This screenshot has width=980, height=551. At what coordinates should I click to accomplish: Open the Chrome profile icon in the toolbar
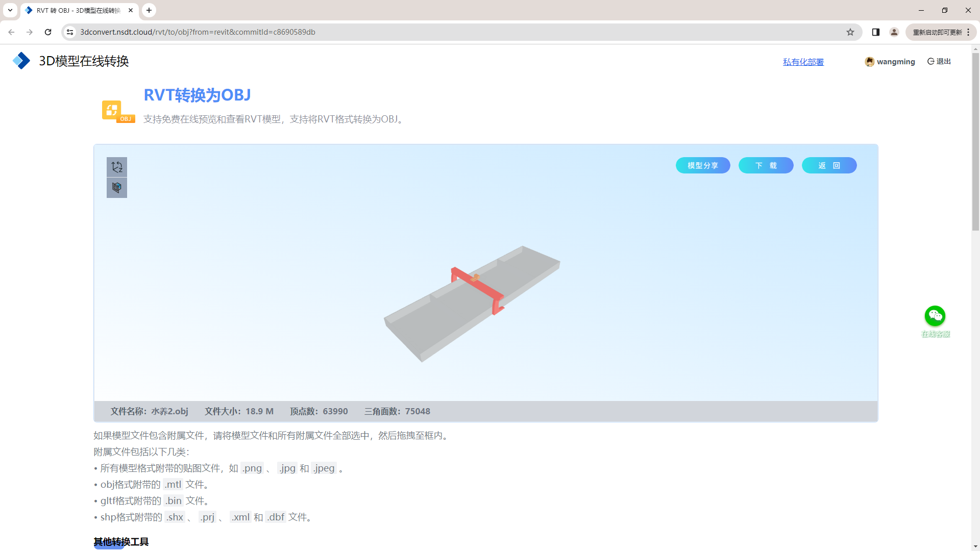coord(894,32)
